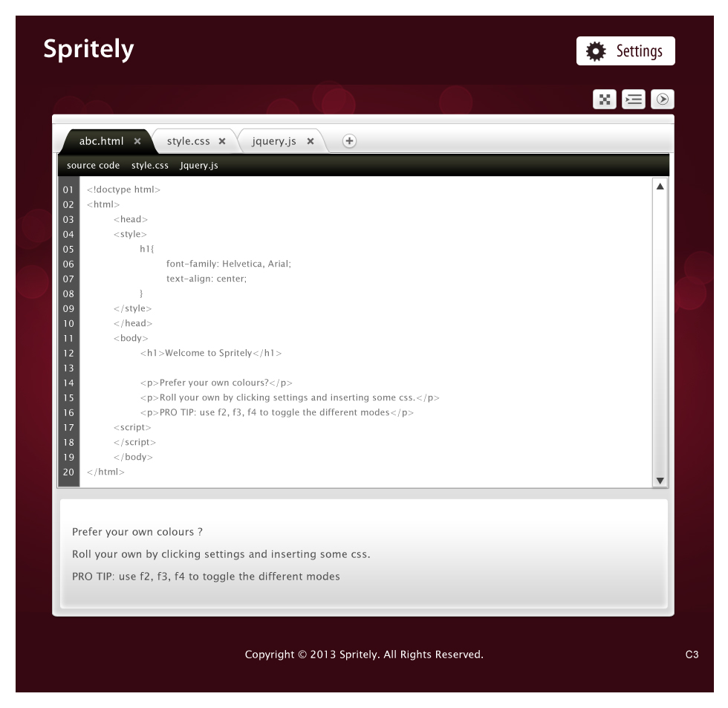The height and width of the screenshot is (708, 728).
Task: Switch to the jquery.js tab
Action: pyautogui.click(x=274, y=141)
